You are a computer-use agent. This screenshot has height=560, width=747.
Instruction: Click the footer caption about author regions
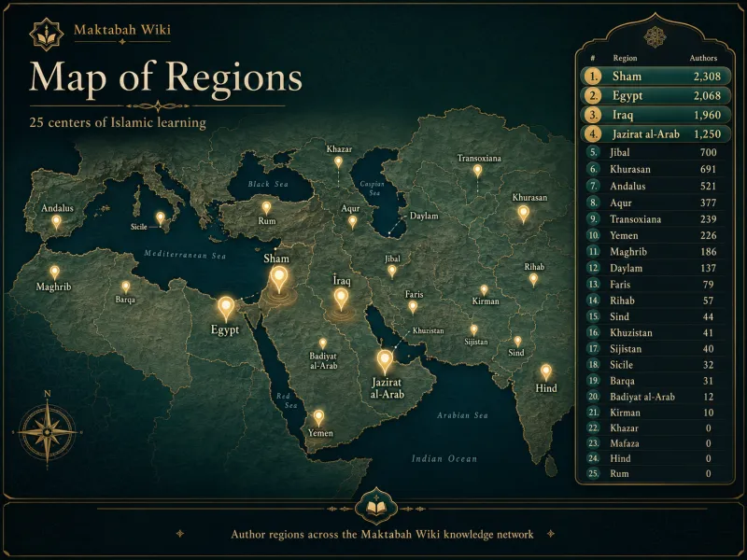pos(382,534)
